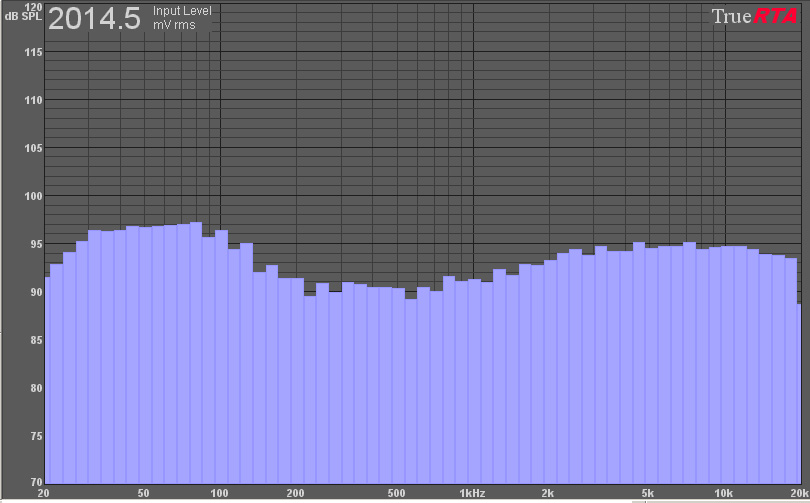
Task: Click the 50 Hz frequency axis label
Action: point(143,493)
